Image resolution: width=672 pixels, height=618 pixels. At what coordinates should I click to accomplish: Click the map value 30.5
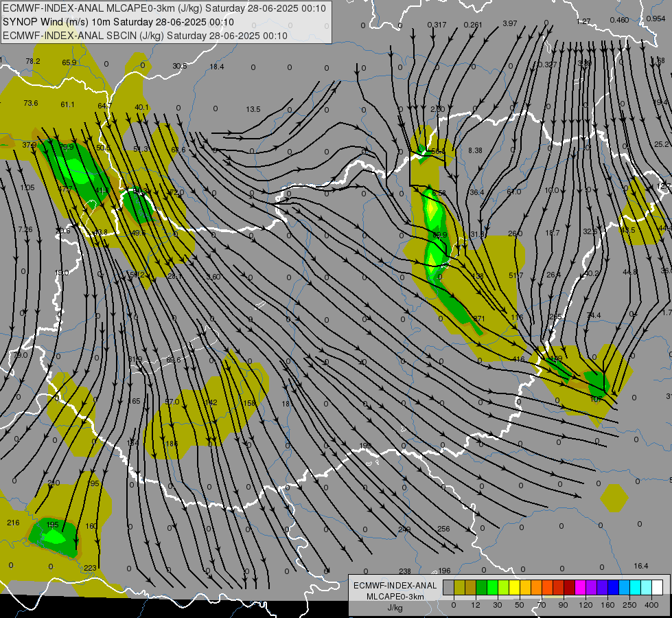(180, 66)
